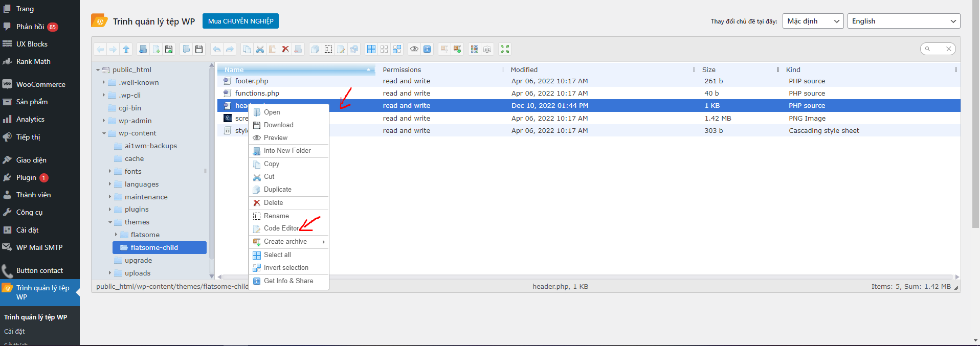Click the blue info toolbar icon
This screenshot has width=980, height=346.
[427, 49]
